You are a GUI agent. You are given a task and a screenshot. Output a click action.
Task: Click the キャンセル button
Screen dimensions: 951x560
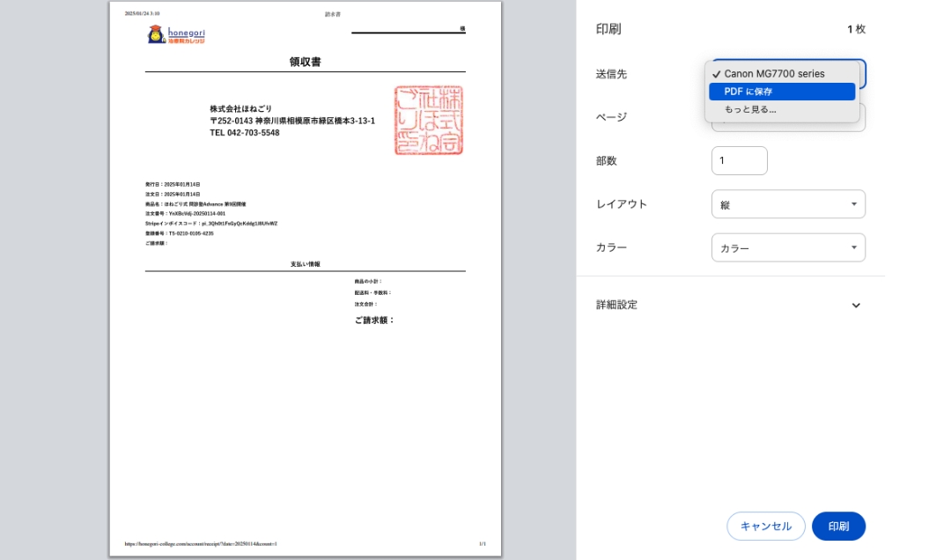click(765, 526)
